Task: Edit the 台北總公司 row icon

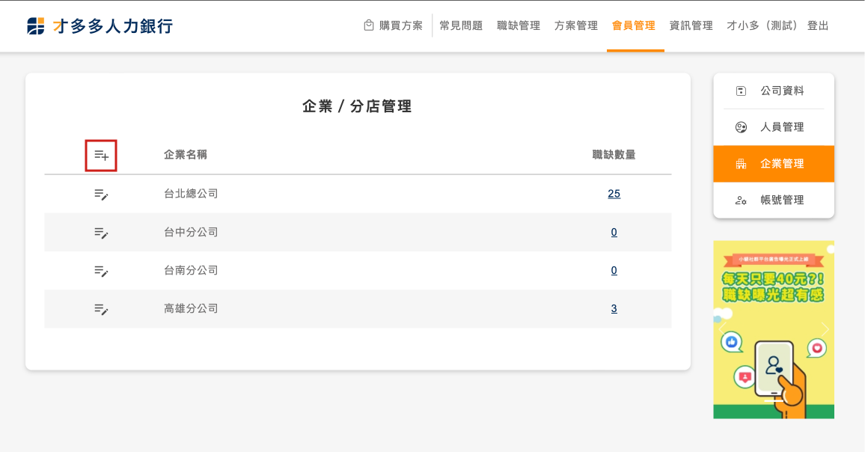Action: click(101, 194)
